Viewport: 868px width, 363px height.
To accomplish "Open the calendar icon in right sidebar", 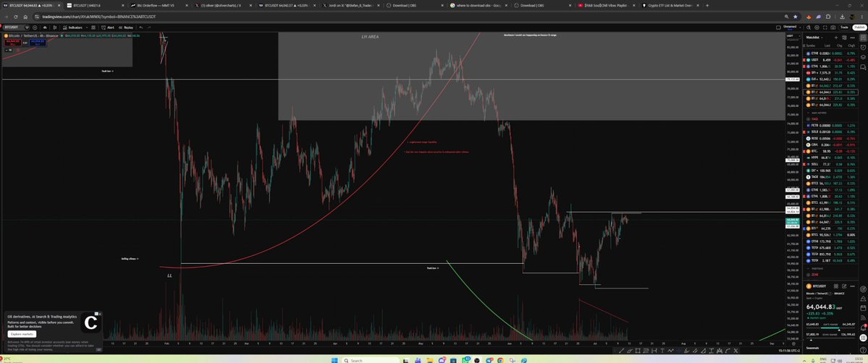I will click(863, 308).
